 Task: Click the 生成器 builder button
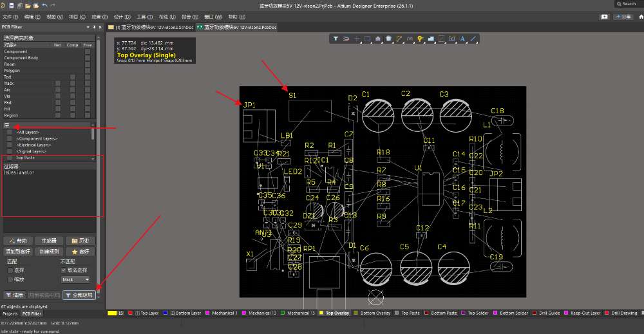pyautogui.click(x=49, y=241)
